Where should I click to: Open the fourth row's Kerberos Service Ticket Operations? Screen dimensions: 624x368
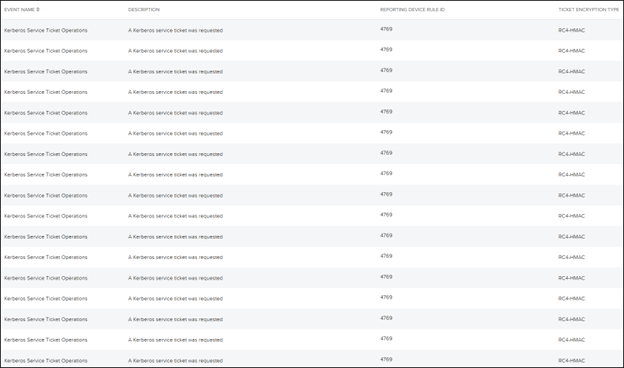[46, 92]
